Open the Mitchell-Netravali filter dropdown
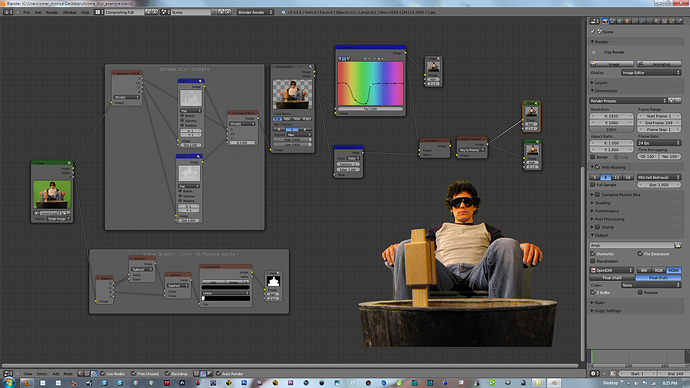 coord(659,177)
